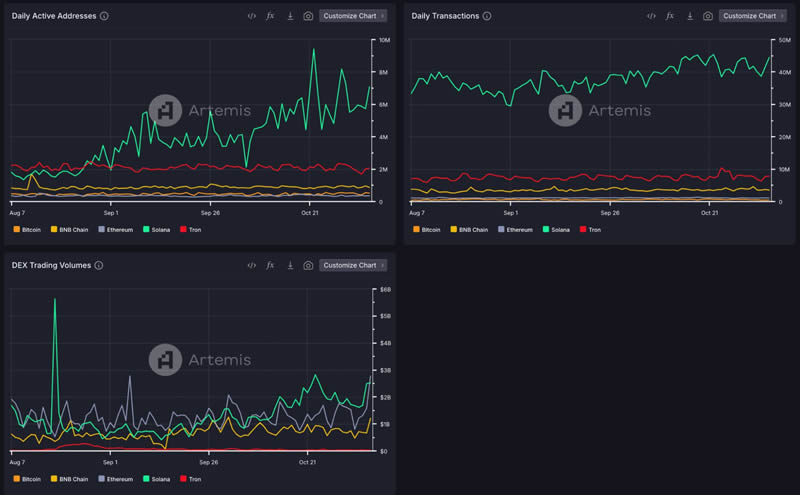Toggle Ethereum series in DEX Trading Volumes legend
Viewport: 800px width, 495px height.
pyautogui.click(x=119, y=479)
